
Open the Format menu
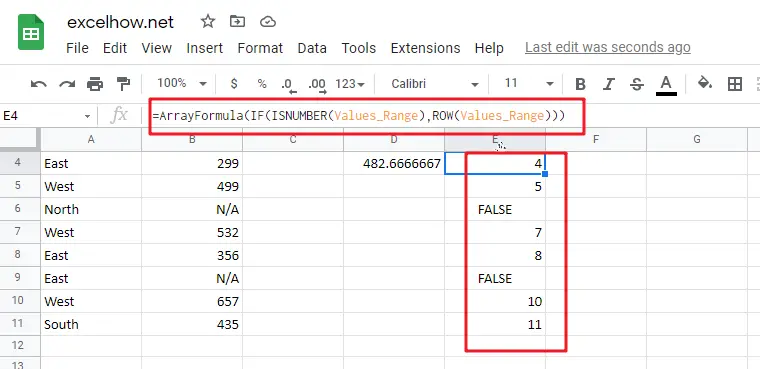260,48
